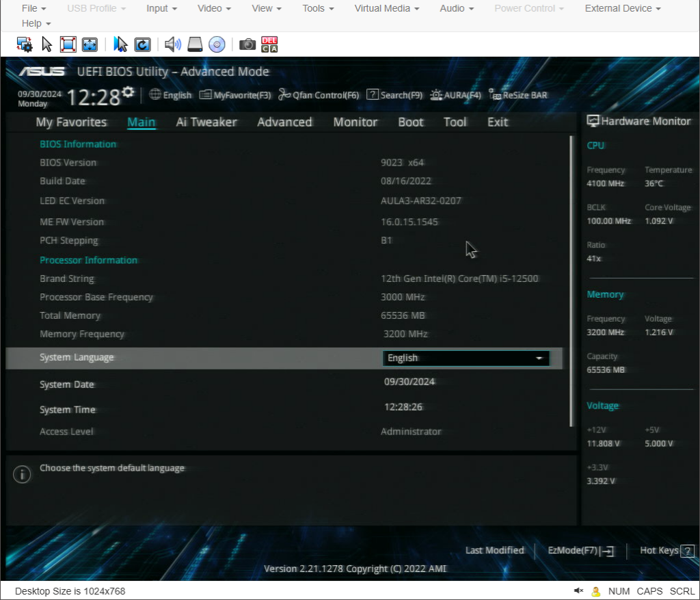The height and width of the screenshot is (600, 700).
Task: Unmute the speaker in the status bar
Action: click(x=578, y=591)
